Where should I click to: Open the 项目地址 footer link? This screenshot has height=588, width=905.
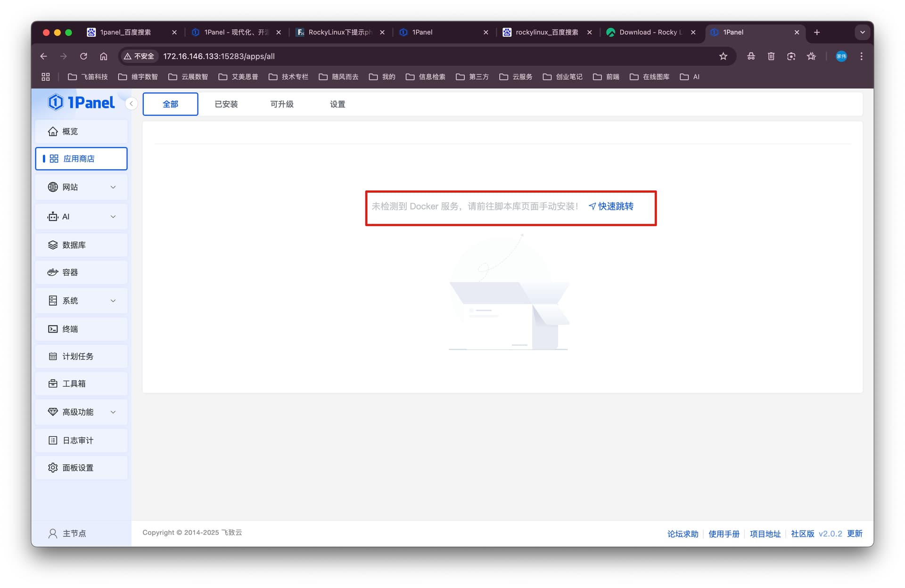[x=765, y=534]
